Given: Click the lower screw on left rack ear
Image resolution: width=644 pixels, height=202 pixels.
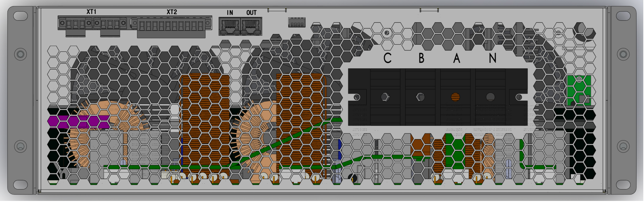Looking at the screenshot, I should [x=20, y=146].
